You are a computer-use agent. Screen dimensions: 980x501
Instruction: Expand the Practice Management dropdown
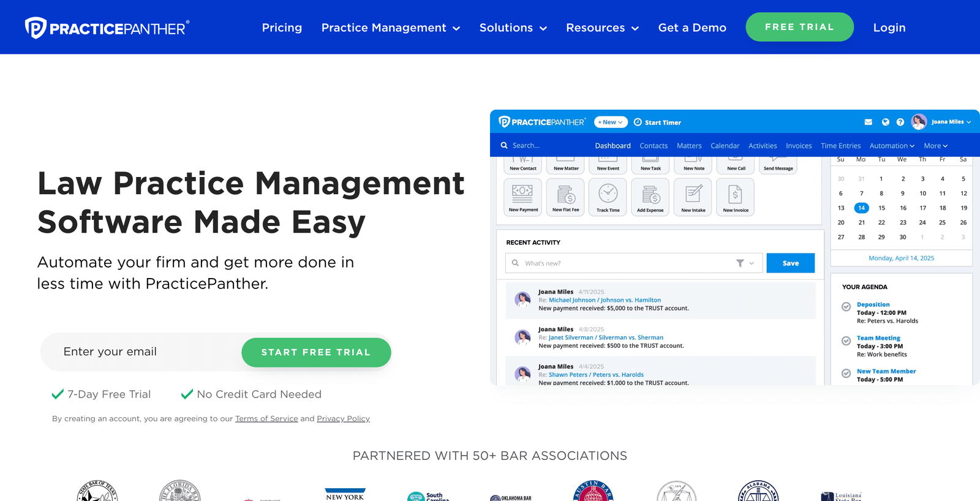(390, 28)
